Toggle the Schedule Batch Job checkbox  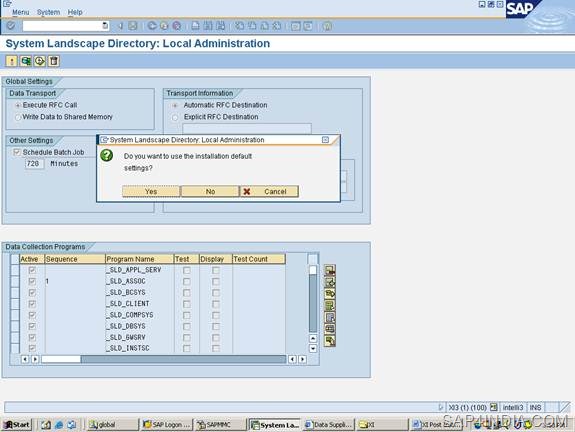coord(17,152)
